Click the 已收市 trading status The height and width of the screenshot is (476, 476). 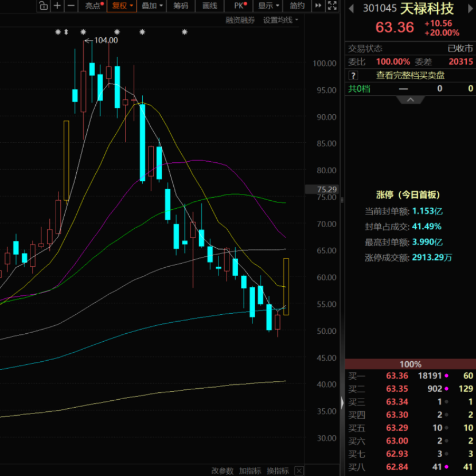(460, 49)
